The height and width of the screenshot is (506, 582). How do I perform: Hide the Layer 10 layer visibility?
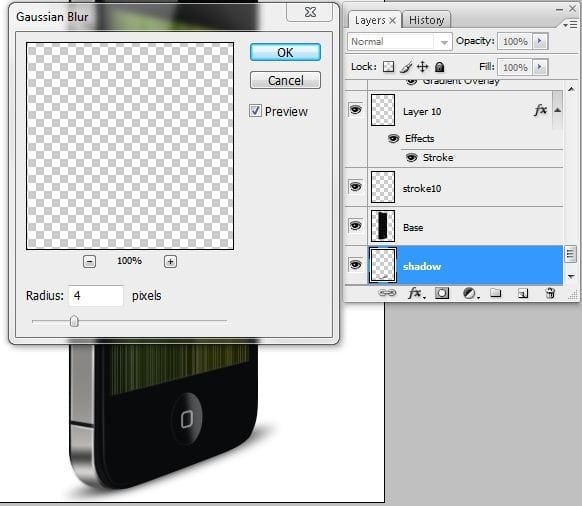click(355, 110)
